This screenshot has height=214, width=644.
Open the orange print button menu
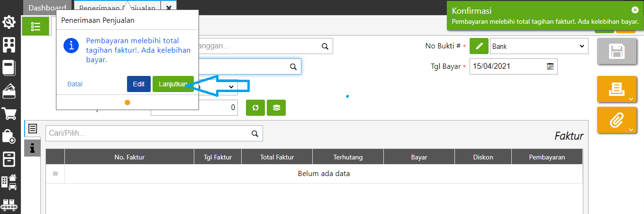(616, 89)
